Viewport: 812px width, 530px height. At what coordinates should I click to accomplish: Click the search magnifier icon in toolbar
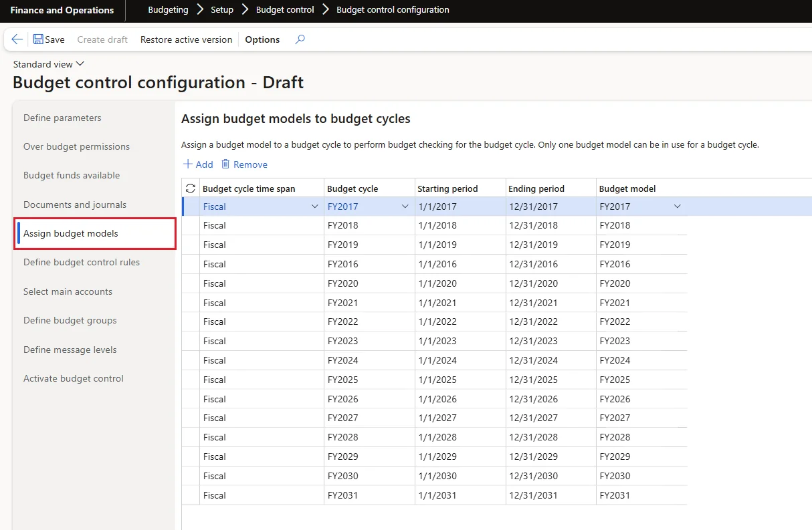coord(300,39)
